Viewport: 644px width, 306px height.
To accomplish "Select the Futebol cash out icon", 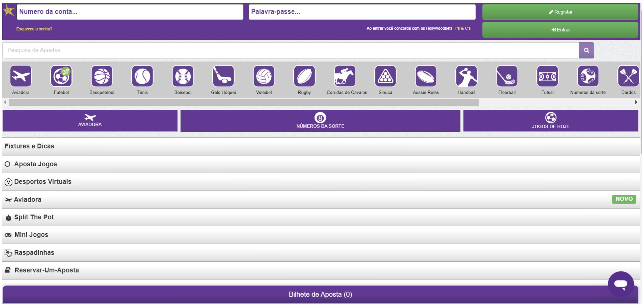I will click(x=61, y=76).
